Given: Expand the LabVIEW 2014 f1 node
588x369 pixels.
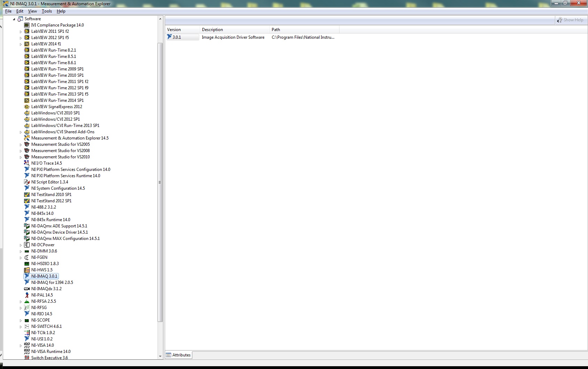Looking at the screenshot, I should tap(21, 44).
